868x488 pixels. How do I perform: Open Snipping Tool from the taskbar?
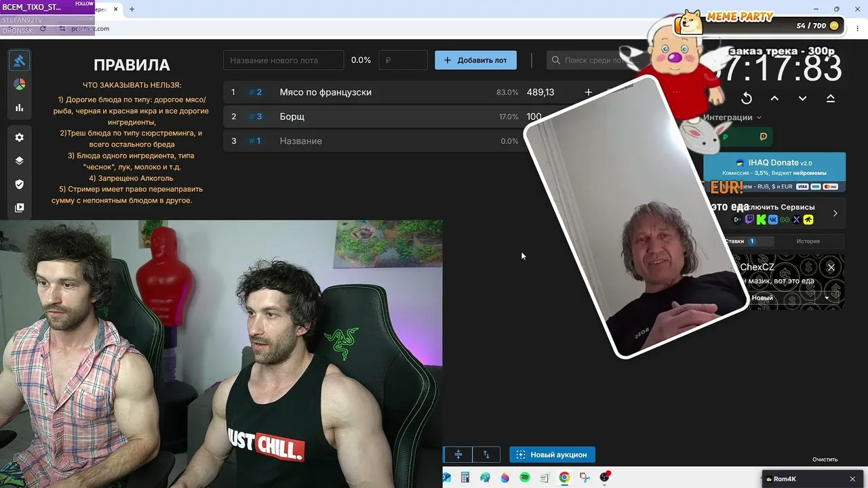pos(585,478)
